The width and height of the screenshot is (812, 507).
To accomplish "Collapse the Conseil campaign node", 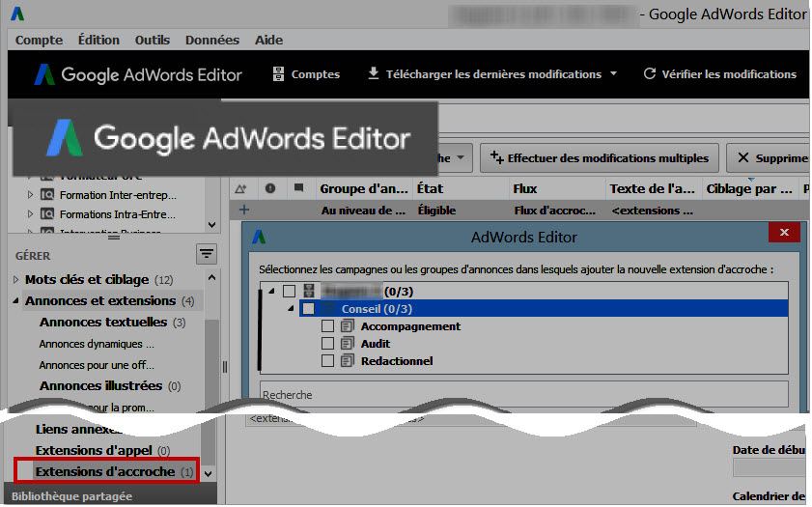I will pos(291,309).
